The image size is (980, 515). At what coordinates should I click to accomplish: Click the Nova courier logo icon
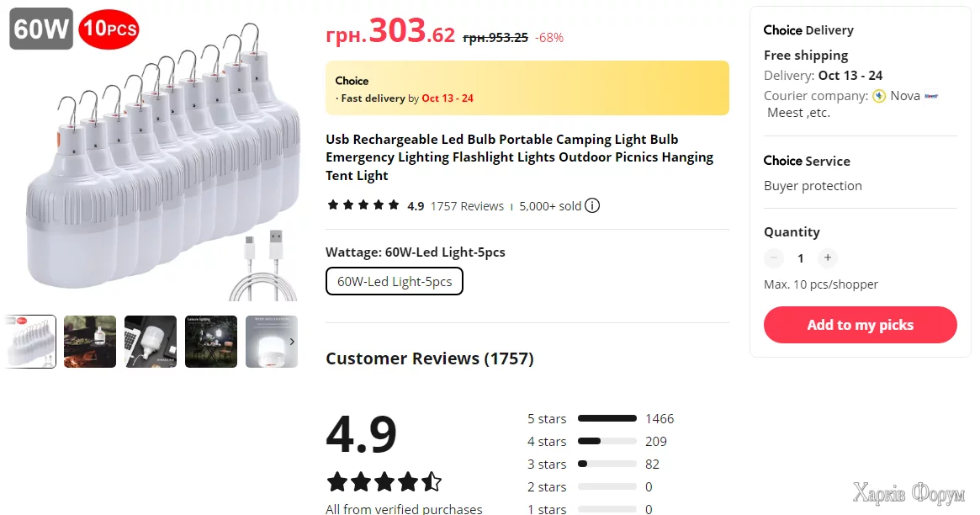click(879, 96)
